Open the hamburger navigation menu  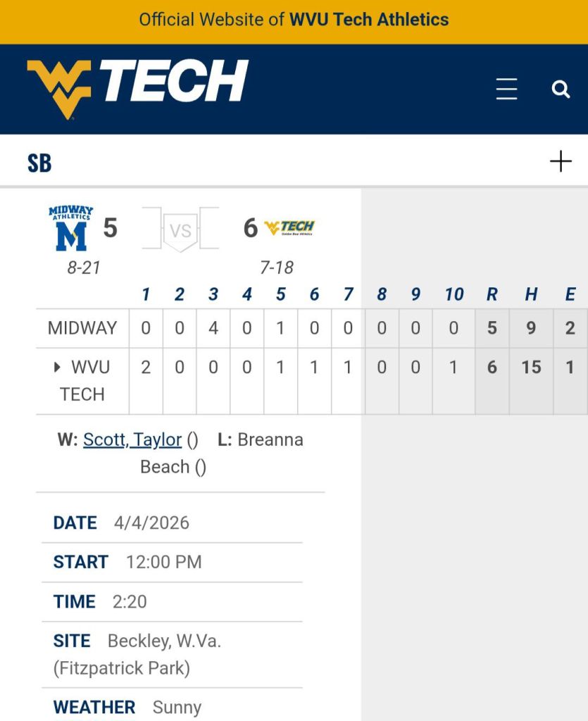[x=506, y=89]
